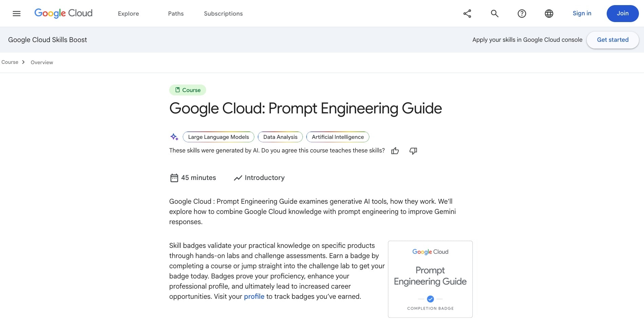Open the Explore menu item
The height and width of the screenshot is (328, 644).
click(129, 14)
